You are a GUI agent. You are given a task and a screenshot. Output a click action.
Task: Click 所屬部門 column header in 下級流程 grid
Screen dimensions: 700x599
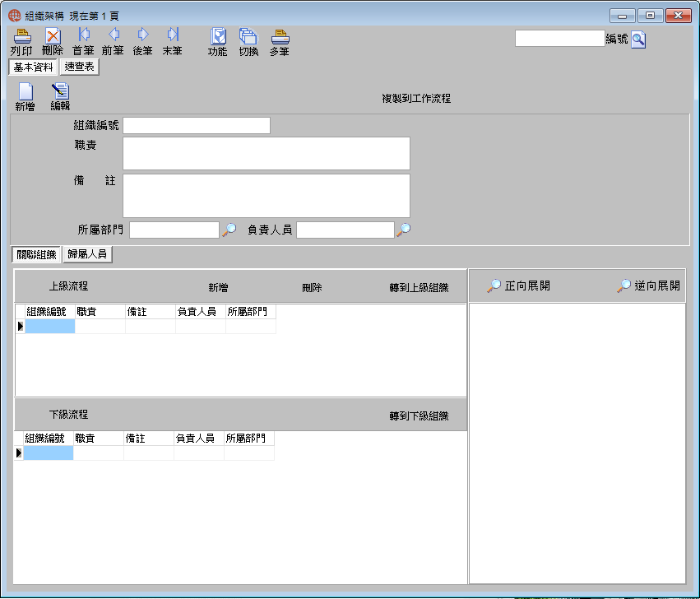249,439
